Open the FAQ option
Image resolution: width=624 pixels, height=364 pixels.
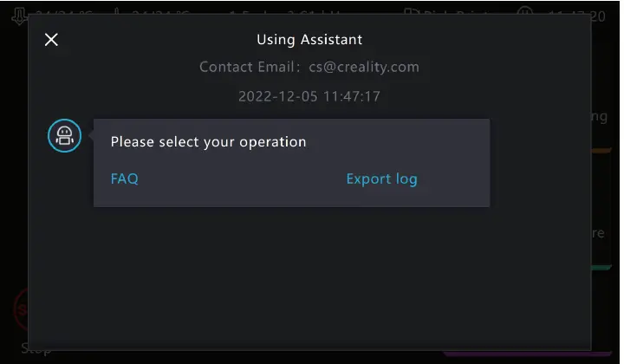[125, 179]
